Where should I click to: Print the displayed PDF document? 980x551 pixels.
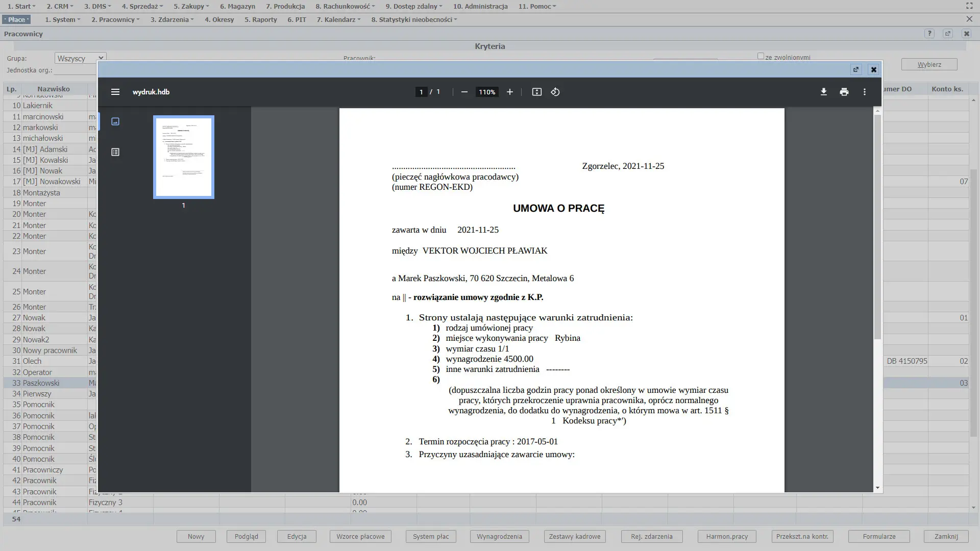pos(844,92)
